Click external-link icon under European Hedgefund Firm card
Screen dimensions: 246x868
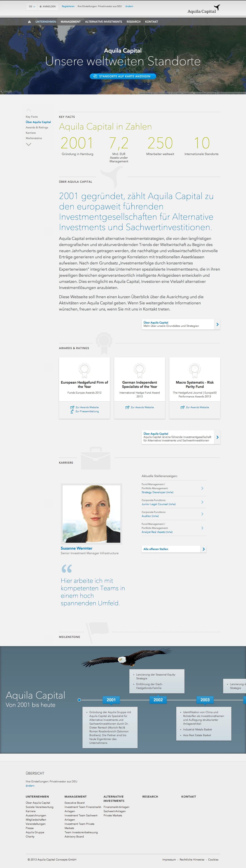pyautogui.click(x=72, y=407)
